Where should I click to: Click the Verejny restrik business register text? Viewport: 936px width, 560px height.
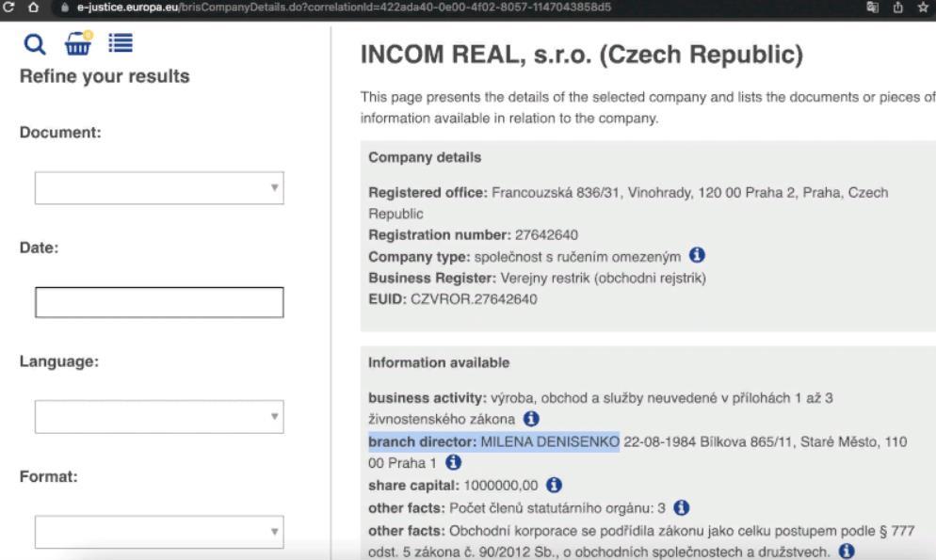pyautogui.click(x=603, y=278)
